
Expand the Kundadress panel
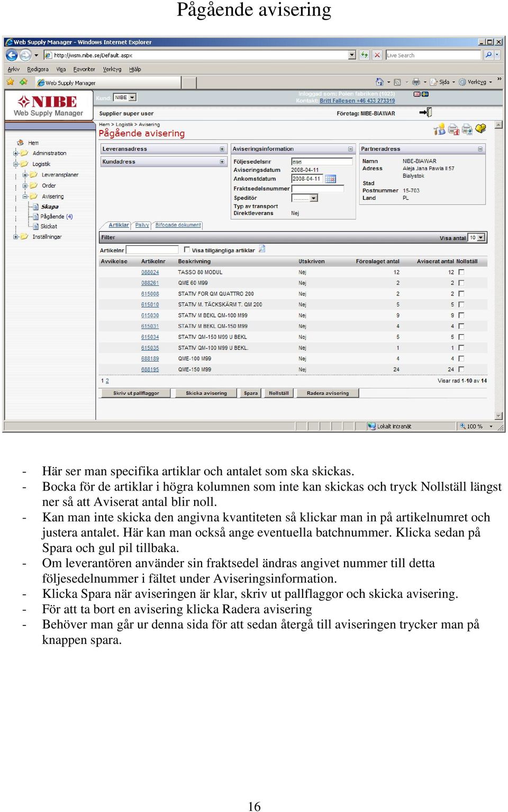(222, 162)
